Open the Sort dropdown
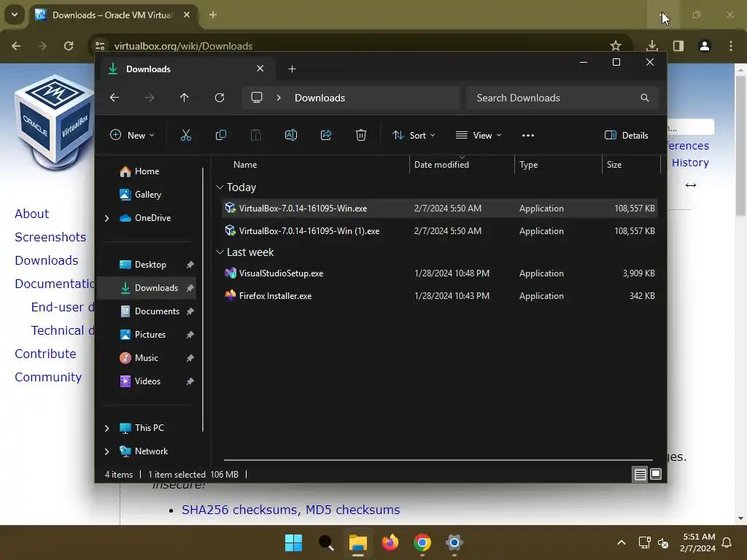Viewport: 747px width, 560px height. point(414,135)
